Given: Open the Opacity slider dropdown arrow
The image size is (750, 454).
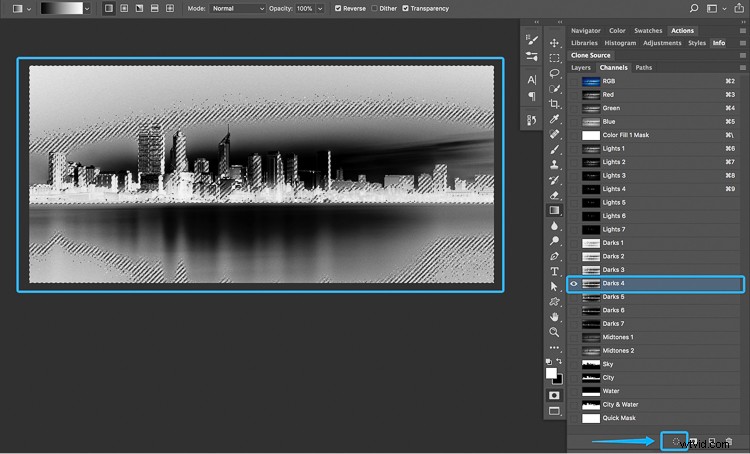Looking at the screenshot, I should 320,9.
